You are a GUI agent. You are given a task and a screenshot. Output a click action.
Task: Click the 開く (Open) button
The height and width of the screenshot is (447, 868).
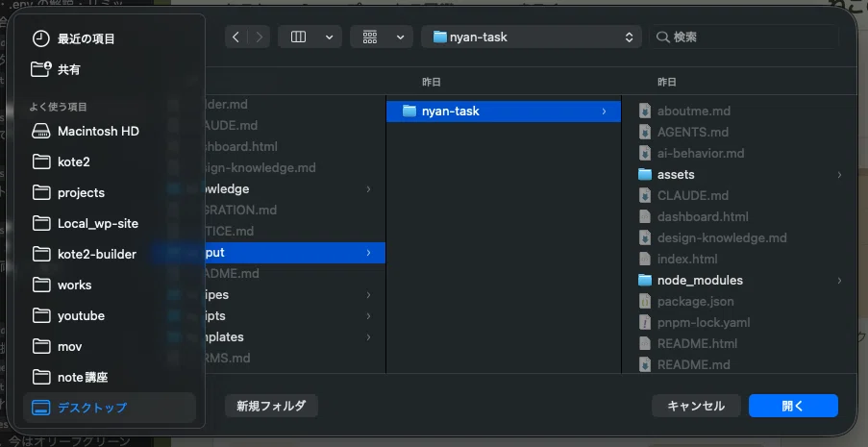(x=793, y=406)
